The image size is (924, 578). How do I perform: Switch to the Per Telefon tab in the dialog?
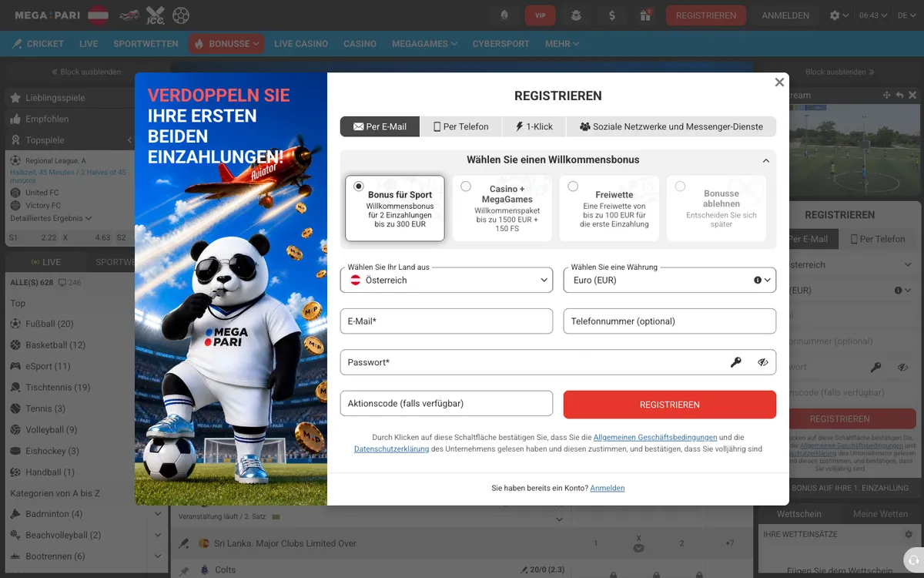460,126
